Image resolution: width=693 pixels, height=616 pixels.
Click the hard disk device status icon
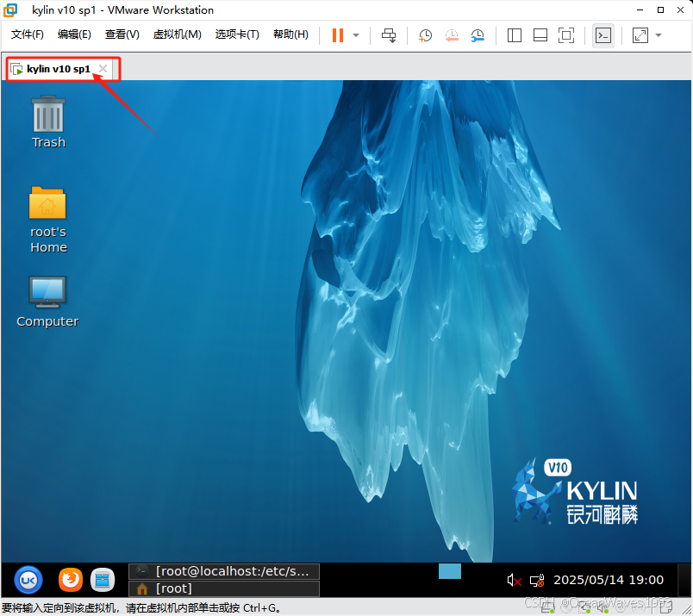548,608
